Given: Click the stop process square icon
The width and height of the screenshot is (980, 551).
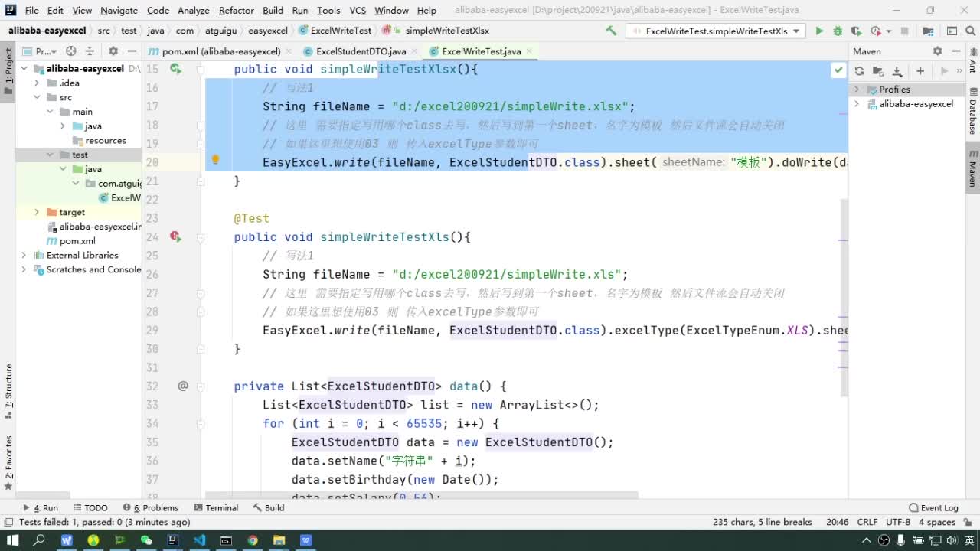Looking at the screenshot, I should [x=905, y=31].
